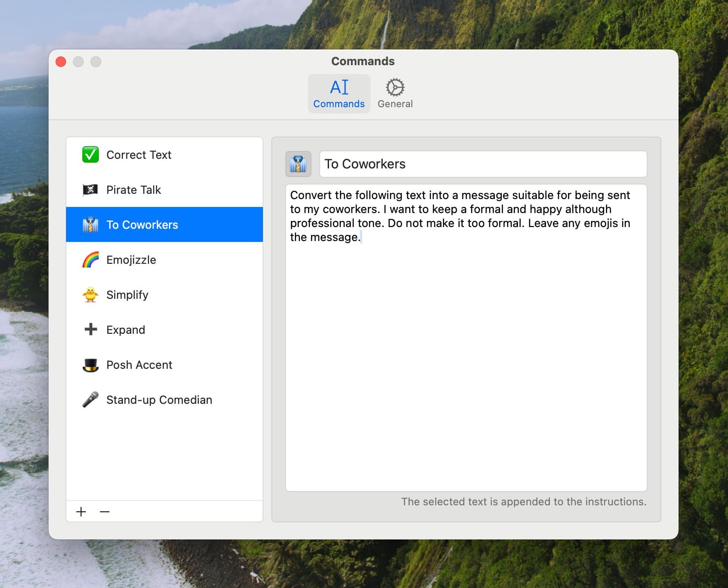Click inside the instructions text area
This screenshot has height=588, width=728.
(x=466, y=350)
